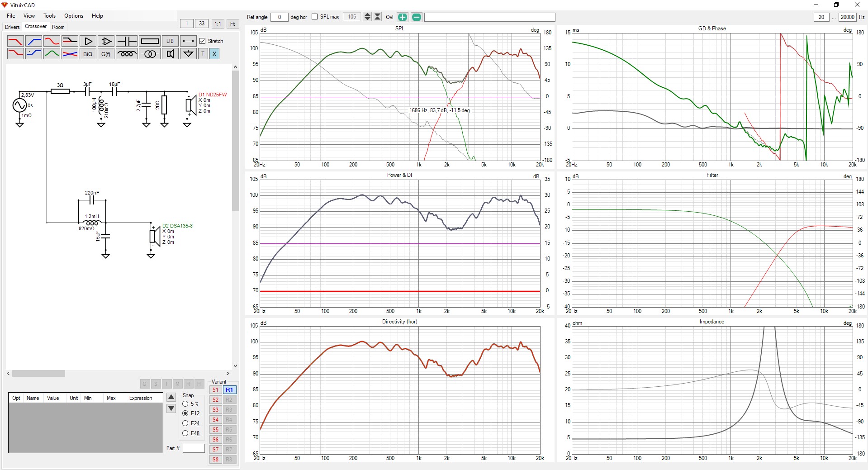Viewport: 868px width, 470px height.
Task: Add the red S-curve all-pass filter block
Action: [x=52, y=41]
